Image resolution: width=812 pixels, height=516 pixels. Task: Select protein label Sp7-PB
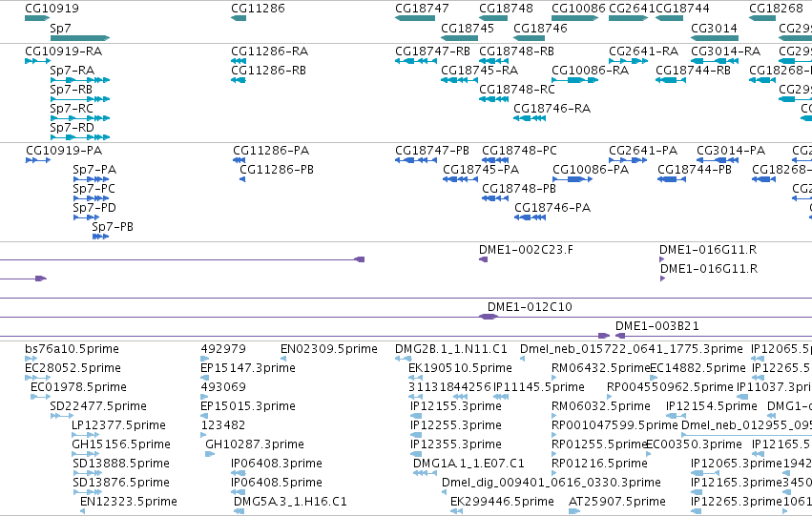point(113,227)
